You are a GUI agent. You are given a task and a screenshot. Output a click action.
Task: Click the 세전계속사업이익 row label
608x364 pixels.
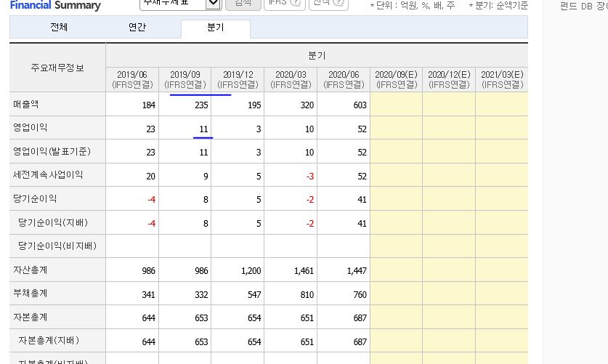click(48, 175)
